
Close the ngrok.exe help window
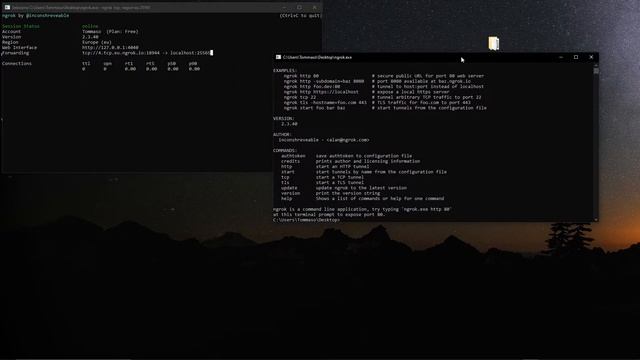coord(591,57)
